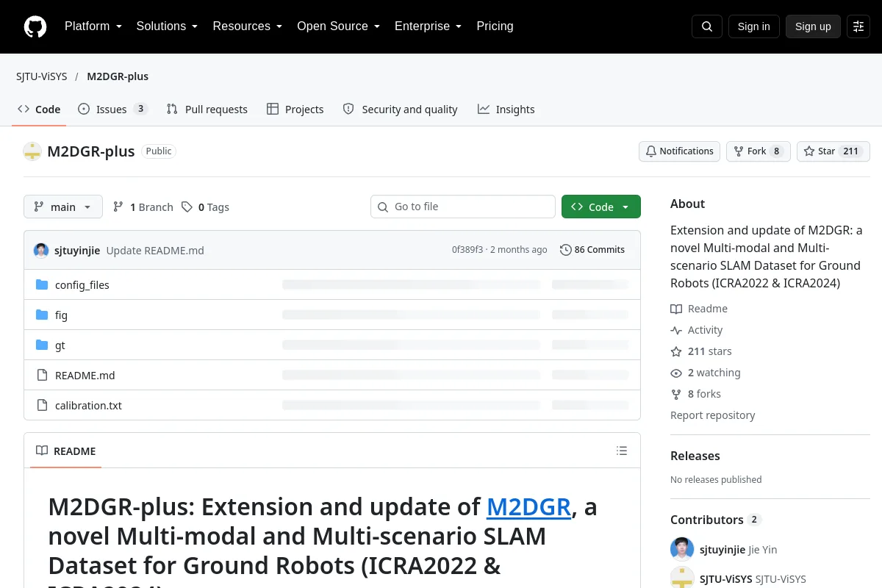Open the 86 Commits history link
This screenshot has height=588, width=882.
point(592,250)
